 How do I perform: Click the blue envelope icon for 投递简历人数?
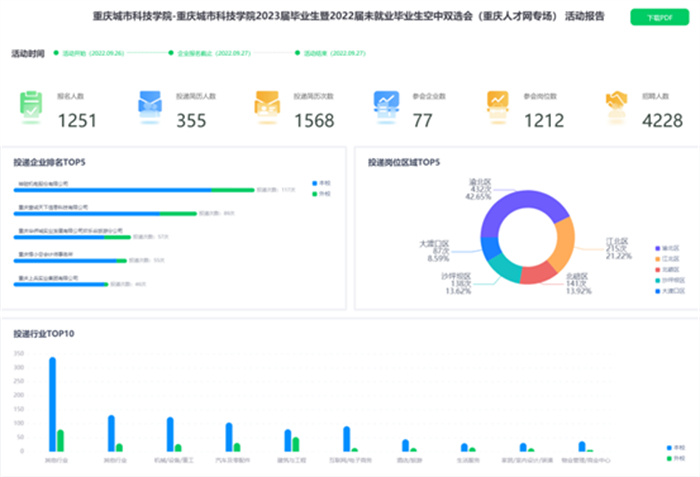150,103
